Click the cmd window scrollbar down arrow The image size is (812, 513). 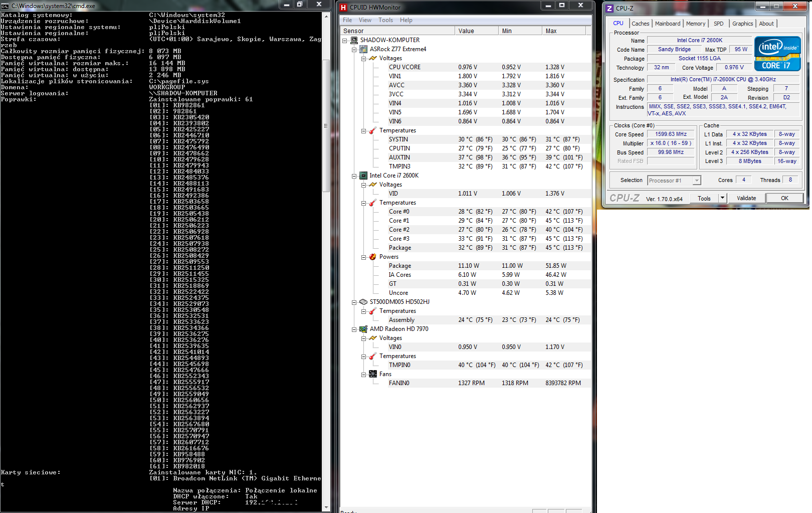click(326, 507)
